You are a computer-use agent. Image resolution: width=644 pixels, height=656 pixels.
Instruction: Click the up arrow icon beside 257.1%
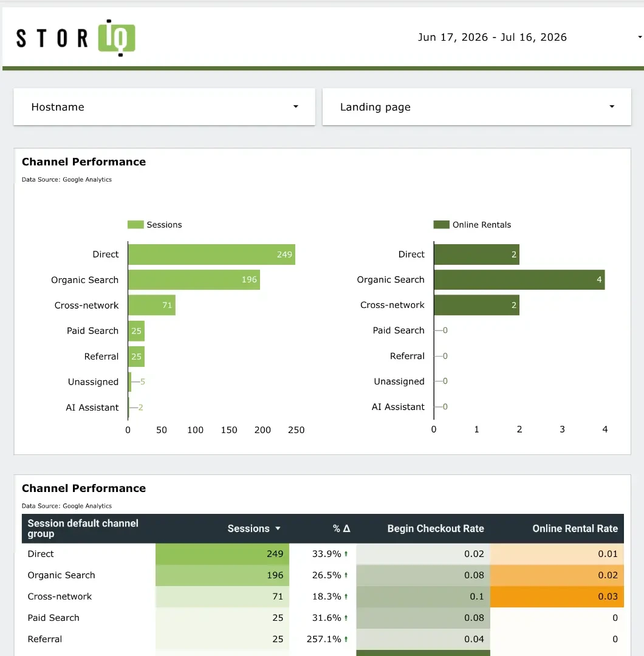[346, 639]
